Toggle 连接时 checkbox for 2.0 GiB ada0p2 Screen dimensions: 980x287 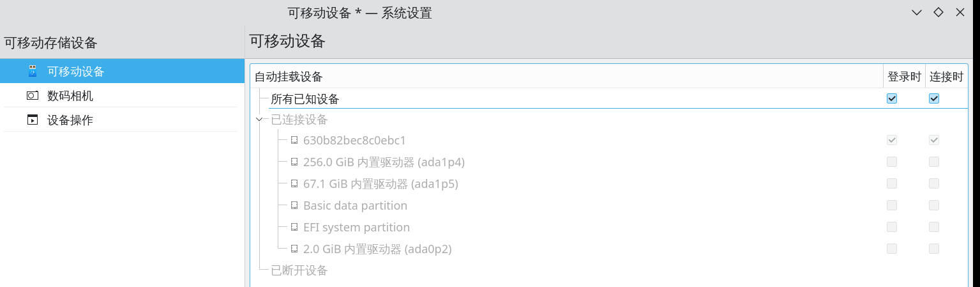(934, 249)
